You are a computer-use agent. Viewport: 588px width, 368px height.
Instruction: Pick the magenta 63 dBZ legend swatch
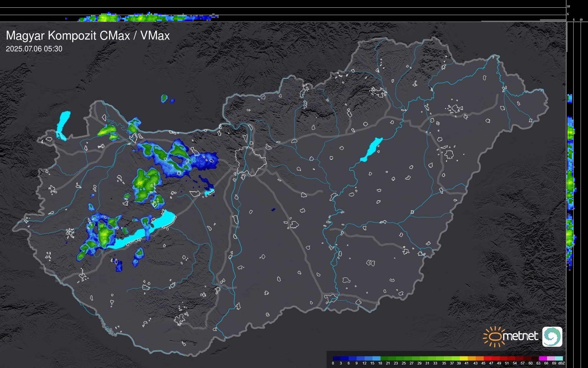click(543, 358)
